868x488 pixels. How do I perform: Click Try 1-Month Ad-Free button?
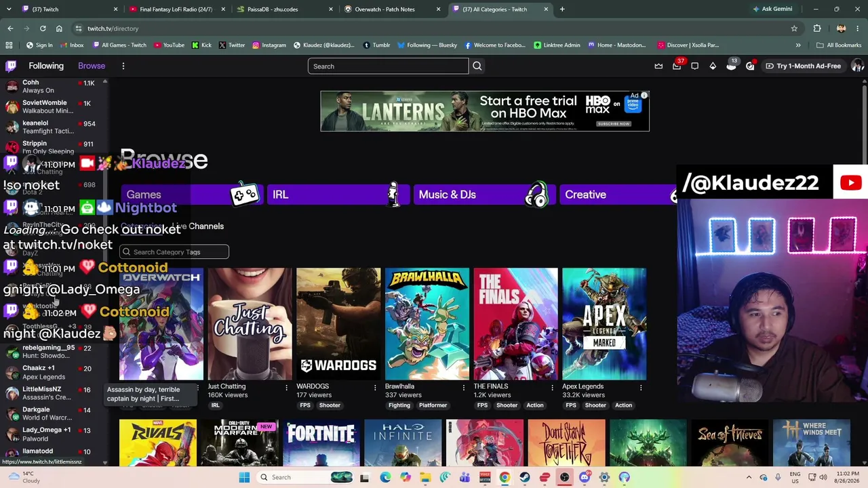coord(804,66)
